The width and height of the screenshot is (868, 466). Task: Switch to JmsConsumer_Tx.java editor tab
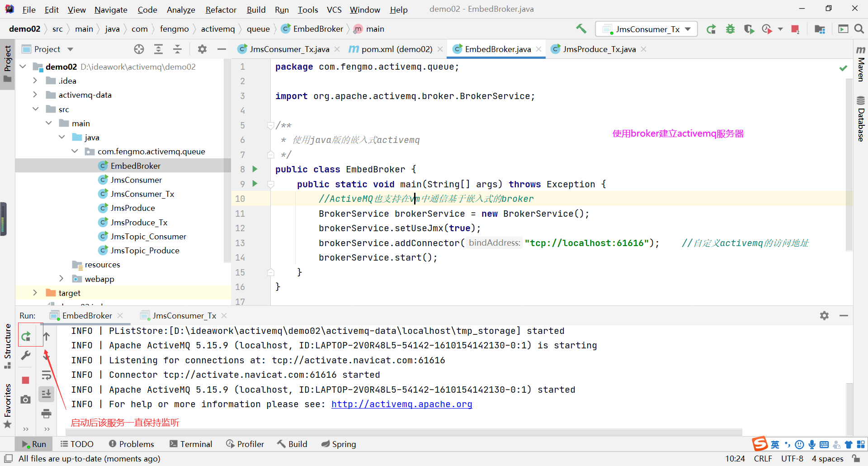pyautogui.click(x=289, y=49)
